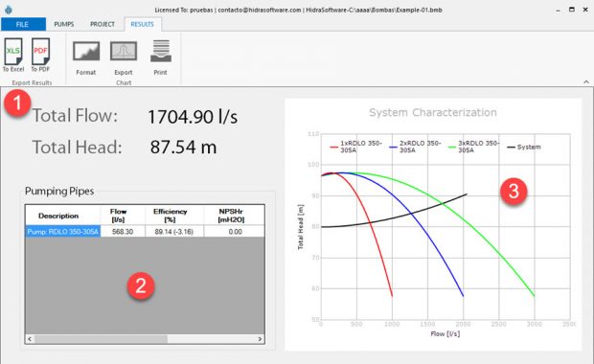Export results using To PDF icon
Image resolution: width=594 pixels, height=364 pixels.
[40, 55]
